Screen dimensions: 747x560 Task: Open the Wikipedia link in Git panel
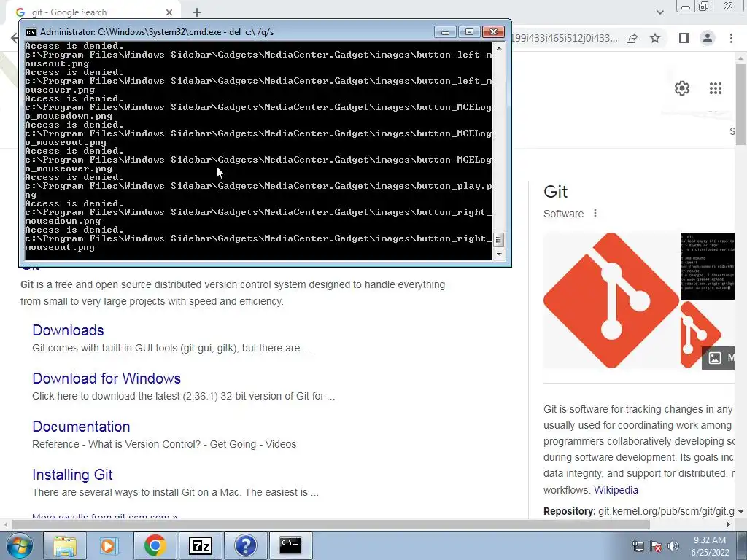pos(616,490)
